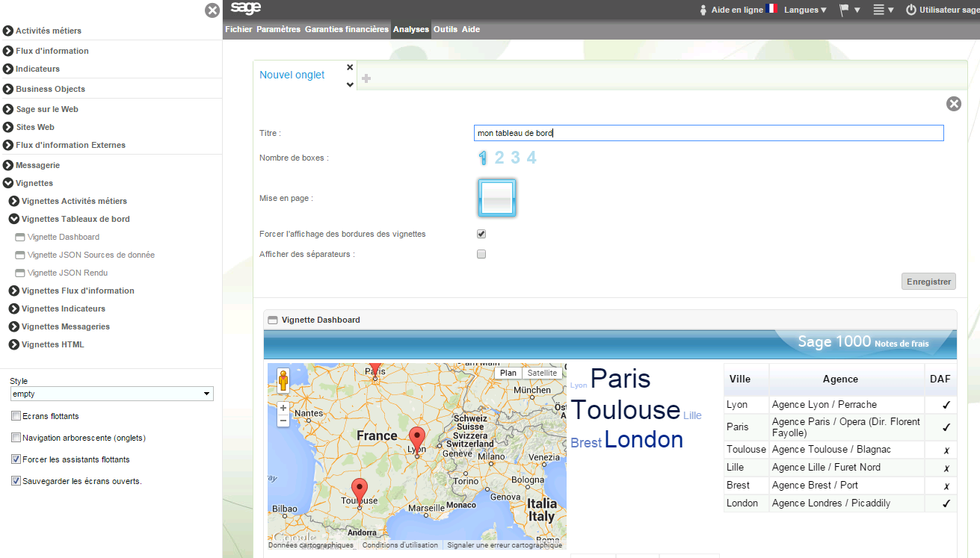Open the Fichier menu
The height and width of the screenshot is (558, 980).
pos(238,29)
